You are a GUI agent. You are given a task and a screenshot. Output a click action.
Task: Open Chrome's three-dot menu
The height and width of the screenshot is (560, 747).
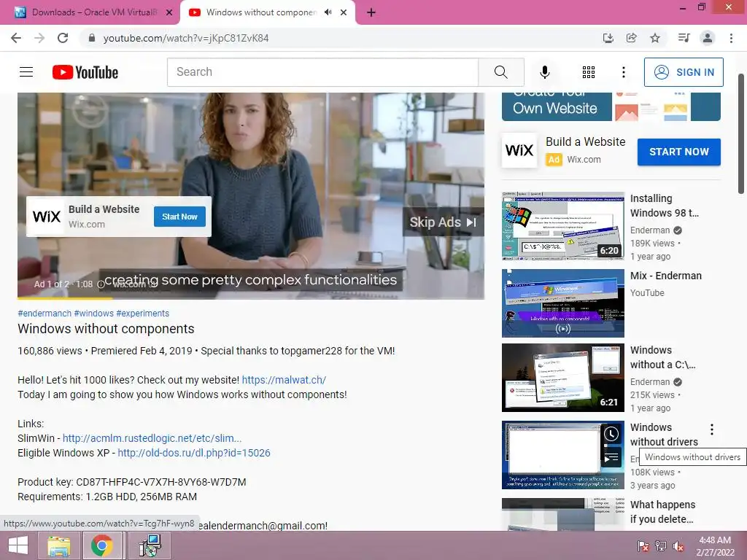point(731,38)
